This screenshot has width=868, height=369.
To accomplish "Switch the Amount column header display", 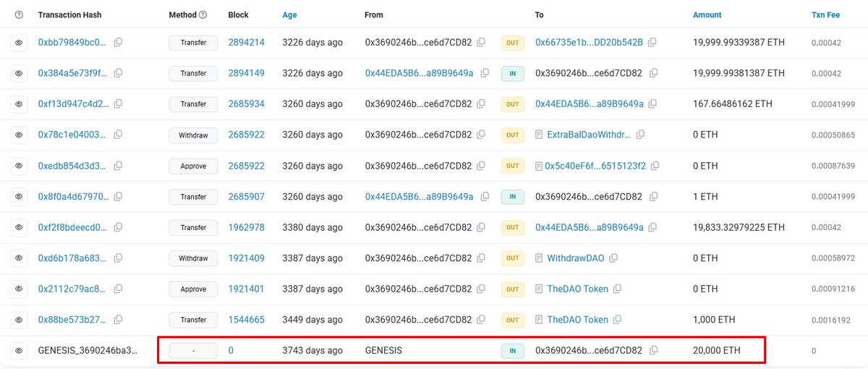I will (x=707, y=14).
